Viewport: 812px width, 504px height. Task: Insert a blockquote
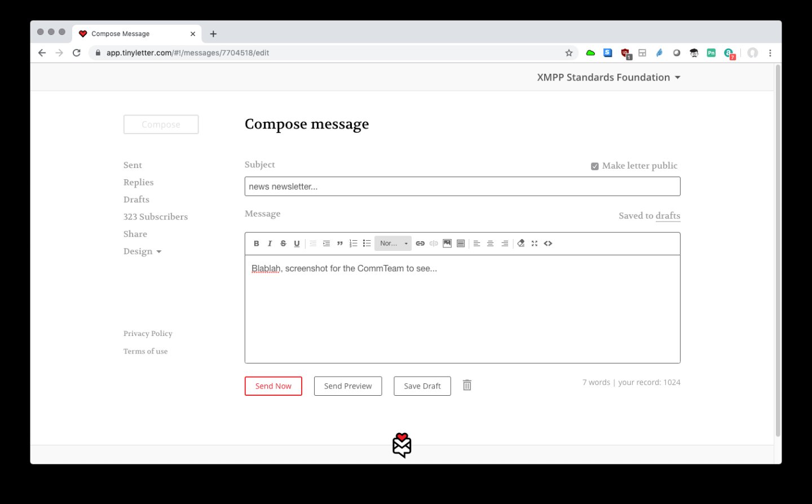pyautogui.click(x=340, y=244)
